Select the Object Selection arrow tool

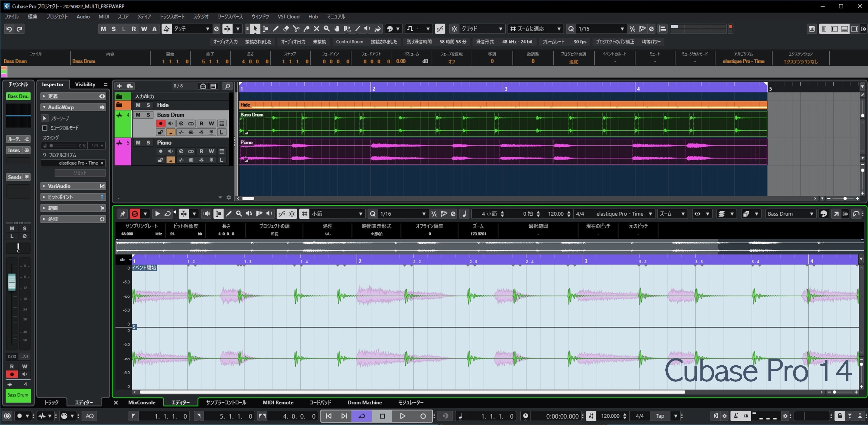point(255,29)
